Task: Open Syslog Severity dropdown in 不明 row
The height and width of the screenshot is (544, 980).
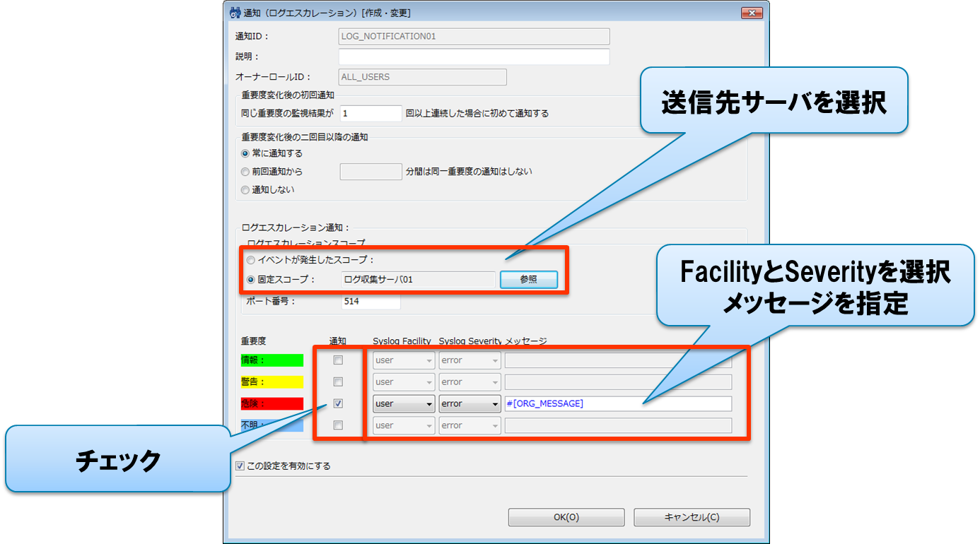Action: click(x=469, y=425)
